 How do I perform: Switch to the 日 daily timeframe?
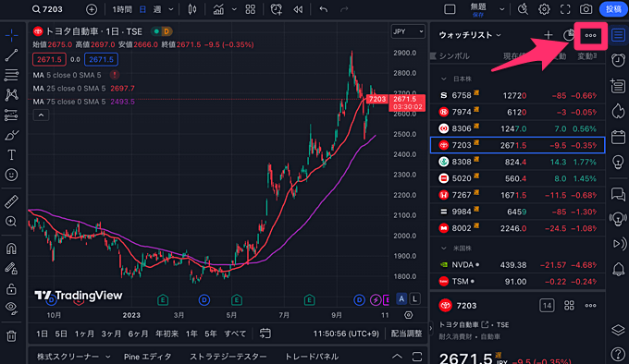[x=142, y=9]
